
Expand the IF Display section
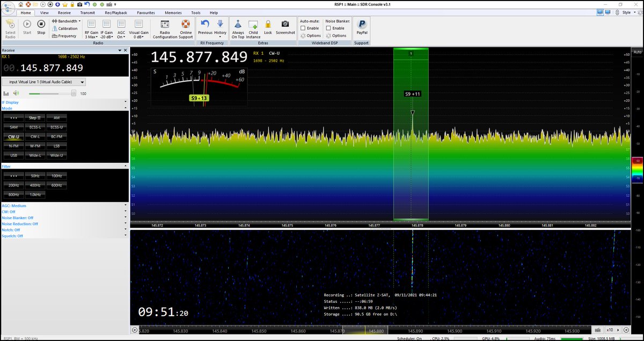[64, 101]
